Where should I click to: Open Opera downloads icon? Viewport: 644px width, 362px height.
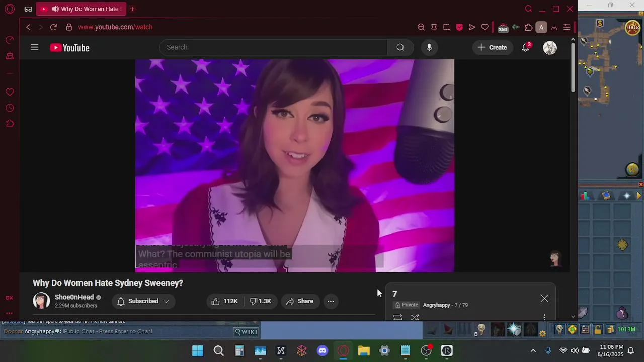coord(554,27)
